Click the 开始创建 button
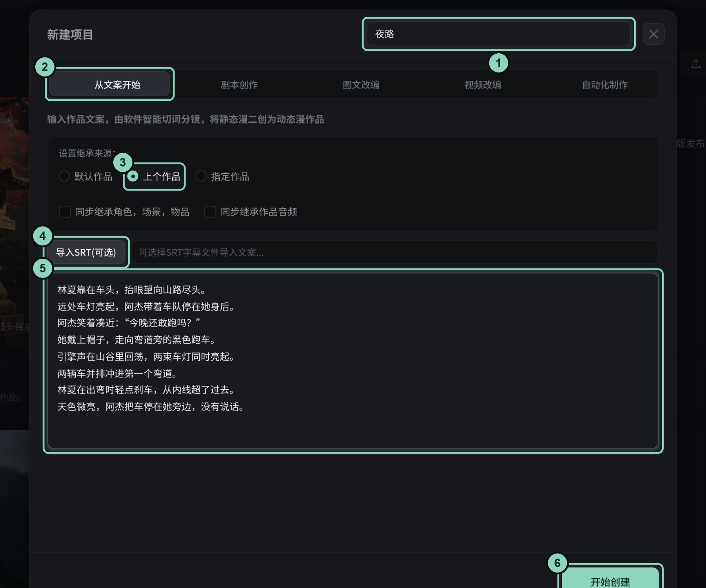Screen dimensions: 706x588 click(610, 579)
